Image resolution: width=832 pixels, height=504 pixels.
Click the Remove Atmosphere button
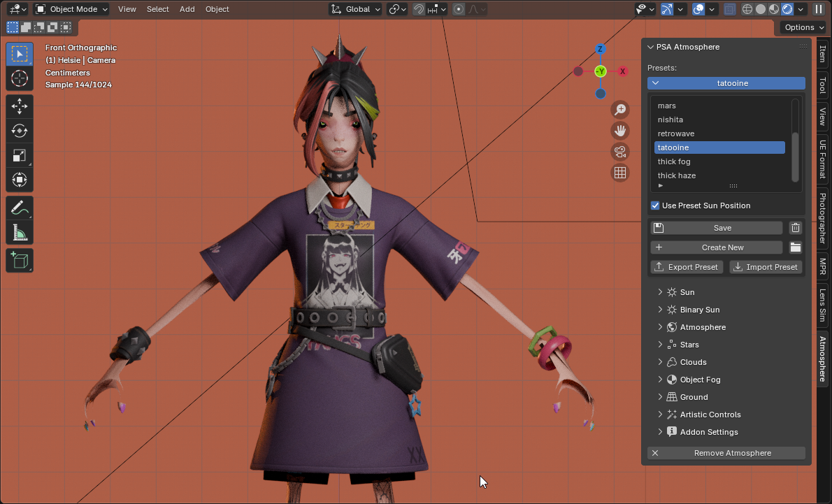pyautogui.click(x=726, y=453)
